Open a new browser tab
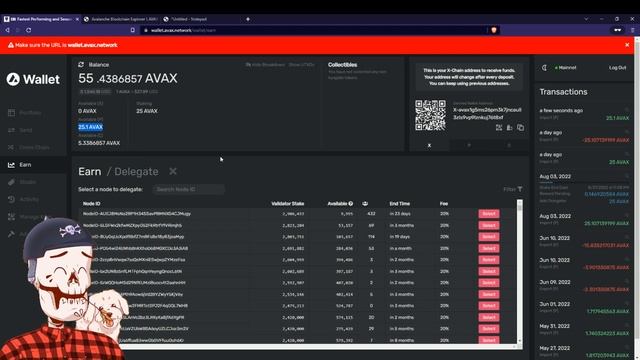The image size is (640, 360). tap(248, 19)
